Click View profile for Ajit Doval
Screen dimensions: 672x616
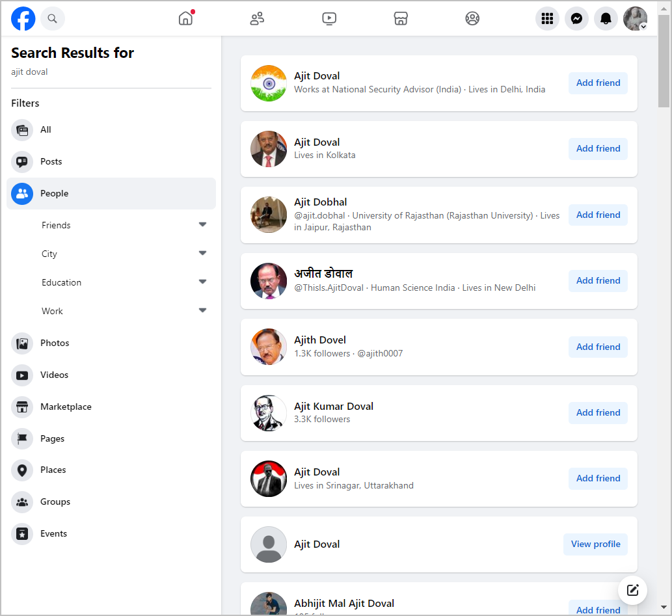(x=595, y=544)
